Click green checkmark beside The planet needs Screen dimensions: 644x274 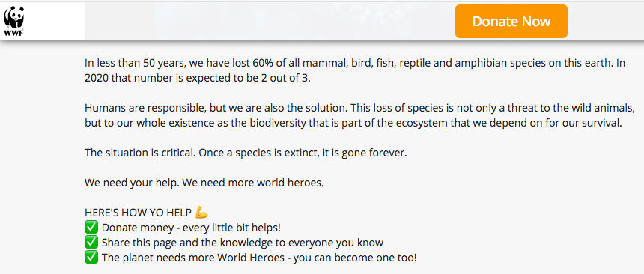[x=91, y=258]
